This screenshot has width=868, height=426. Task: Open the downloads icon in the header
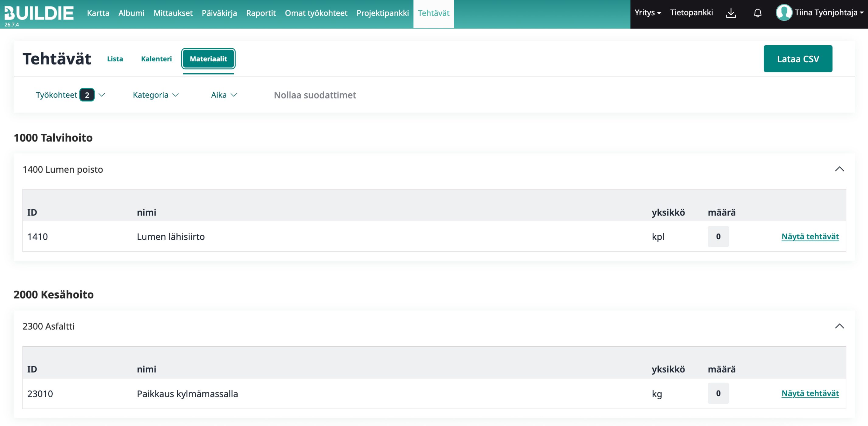click(x=731, y=13)
